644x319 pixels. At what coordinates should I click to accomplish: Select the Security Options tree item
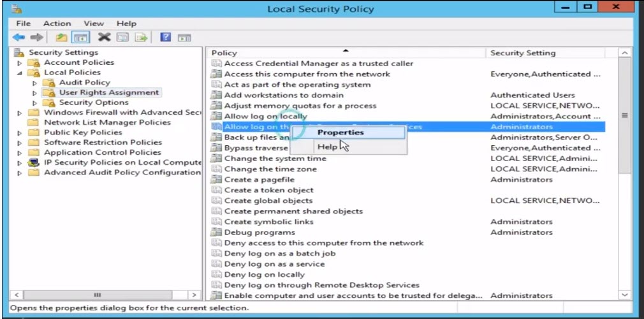pyautogui.click(x=94, y=103)
